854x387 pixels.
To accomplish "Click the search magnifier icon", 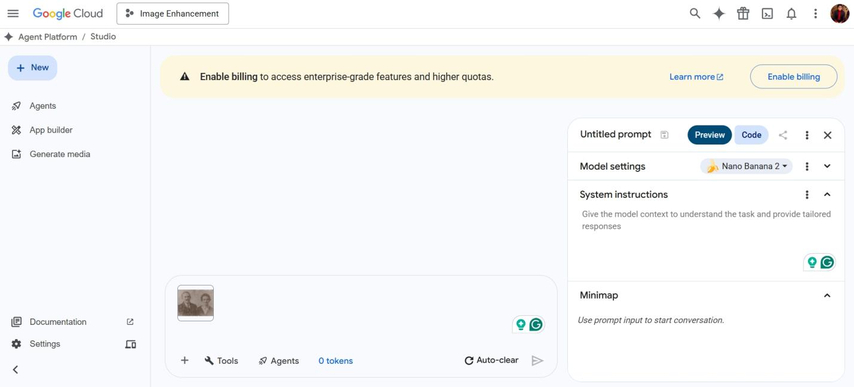I will 695,14.
